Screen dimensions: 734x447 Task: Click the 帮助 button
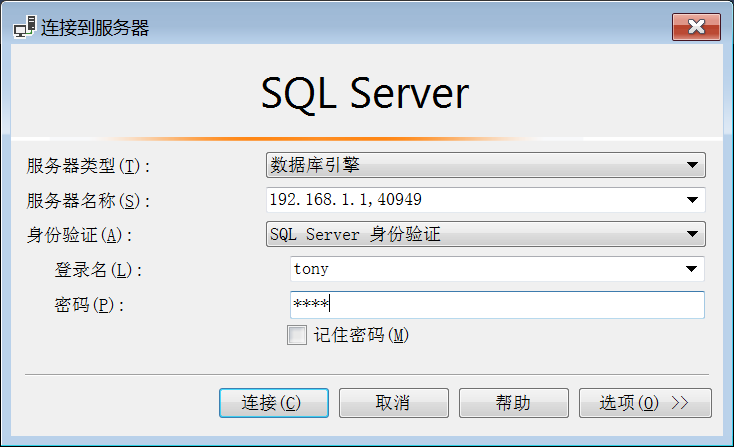pos(514,403)
